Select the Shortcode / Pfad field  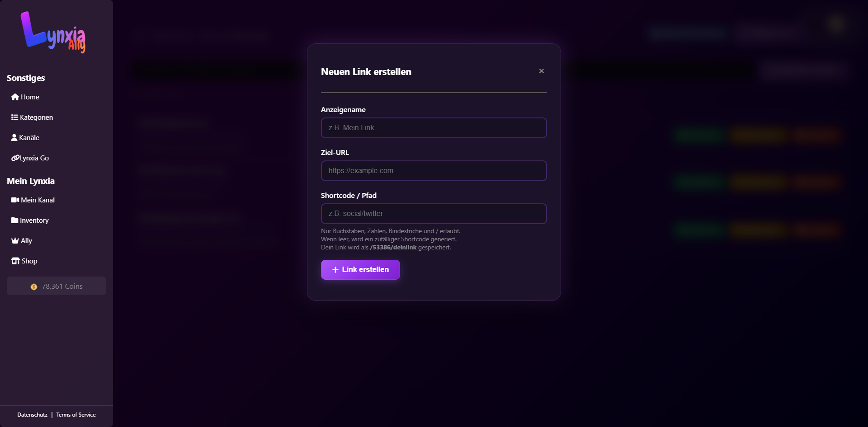point(434,214)
